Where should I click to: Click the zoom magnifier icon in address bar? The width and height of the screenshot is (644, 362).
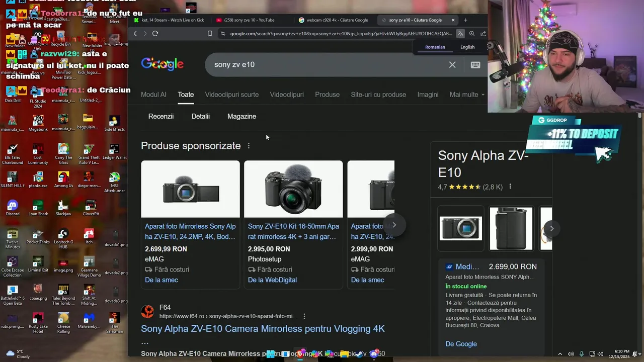pos(472,34)
